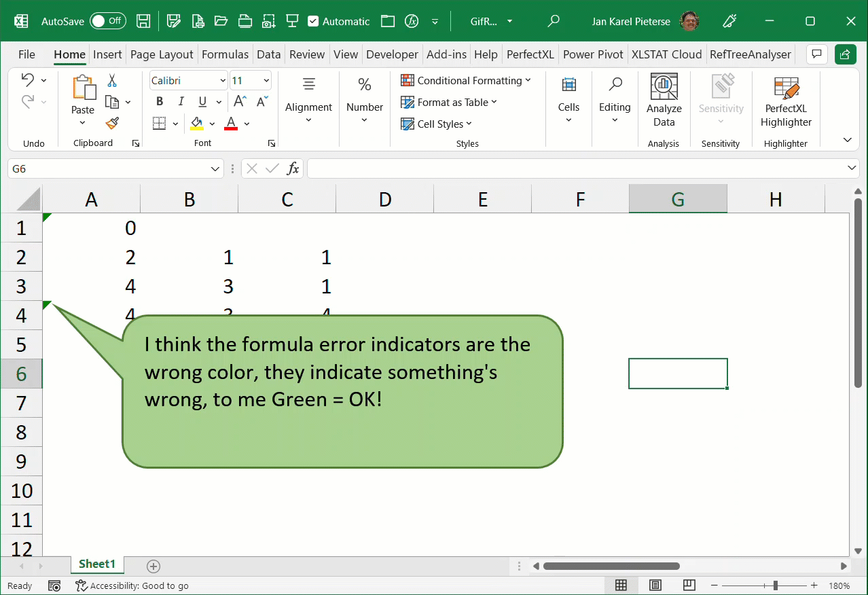Switch to the Formulas ribbon tab
Screen dimensions: 868x595
point(225,54)
